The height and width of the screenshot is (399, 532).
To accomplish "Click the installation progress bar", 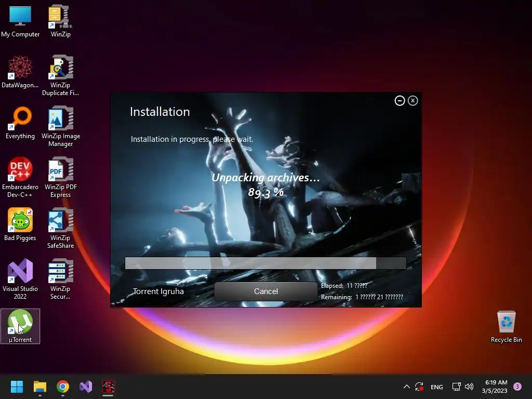I will 265,263.
